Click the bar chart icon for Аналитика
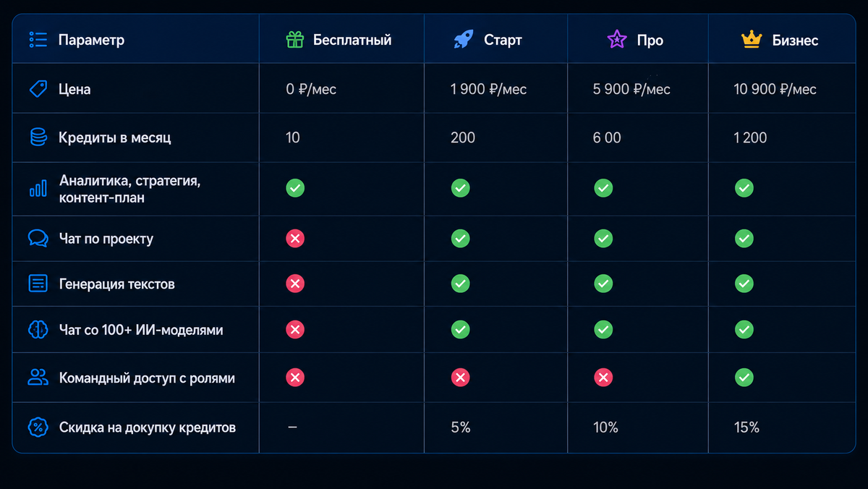Viewport: 868px width, 489px height. [38, 188]
